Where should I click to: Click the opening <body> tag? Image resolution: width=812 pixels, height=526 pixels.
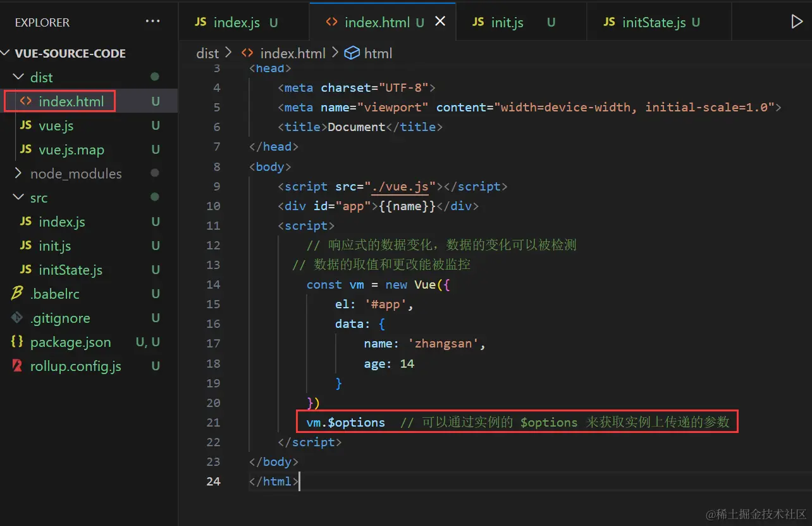coord(270,167)
